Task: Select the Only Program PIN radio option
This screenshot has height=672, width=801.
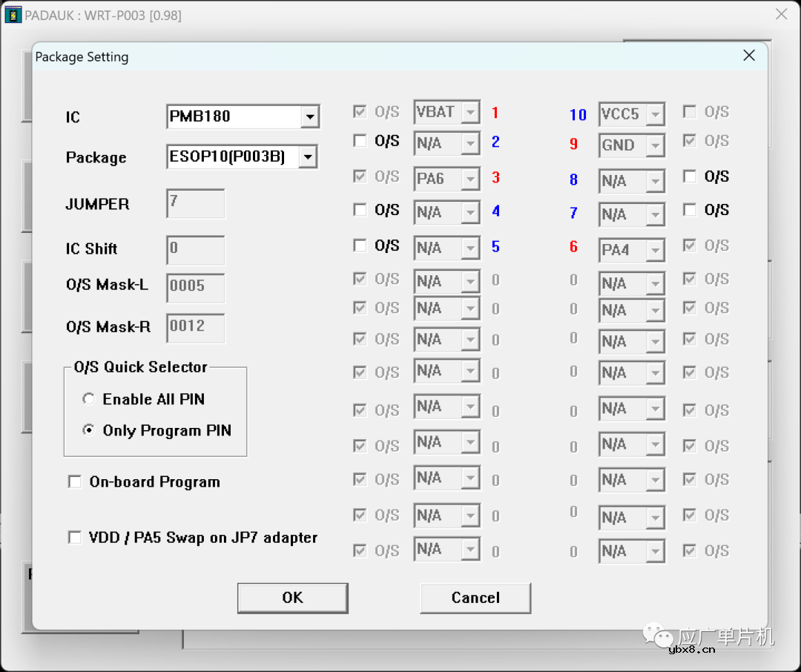Action: tap(89, 430)
